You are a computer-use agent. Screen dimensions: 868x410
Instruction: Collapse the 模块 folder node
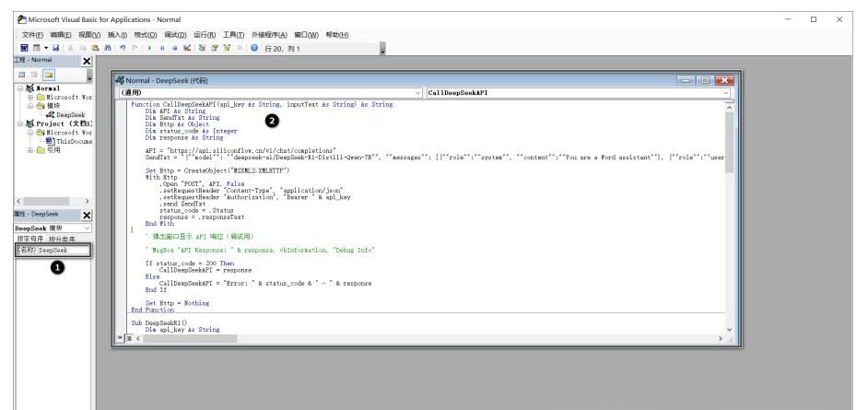tap(30, 106)
